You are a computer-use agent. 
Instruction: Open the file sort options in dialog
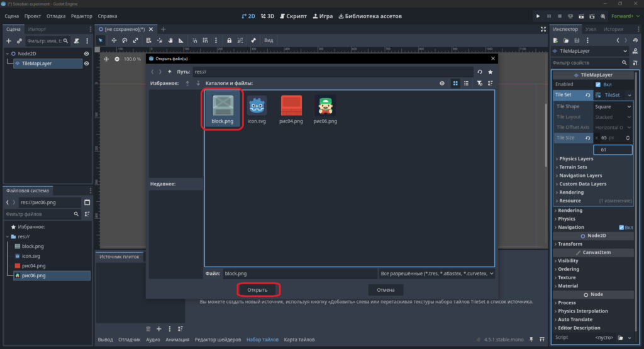[490, 83]
